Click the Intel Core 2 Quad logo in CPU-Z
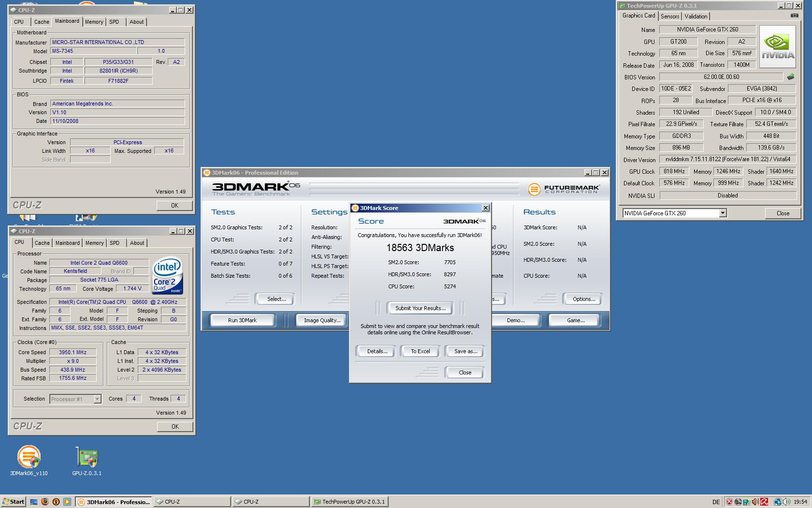Viewport: 812px width, 508px height. click(x=167, y=275)
